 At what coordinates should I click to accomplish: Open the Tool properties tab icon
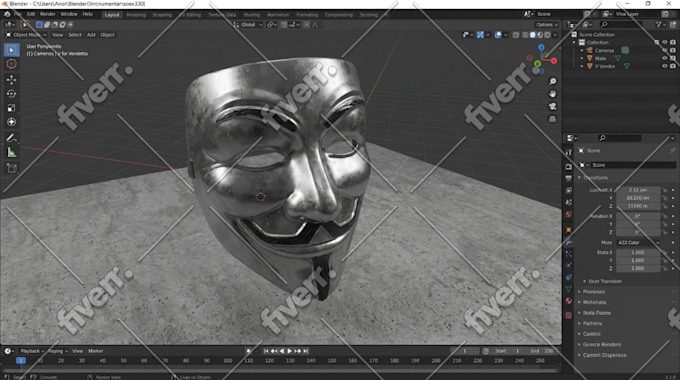[569, 152]
